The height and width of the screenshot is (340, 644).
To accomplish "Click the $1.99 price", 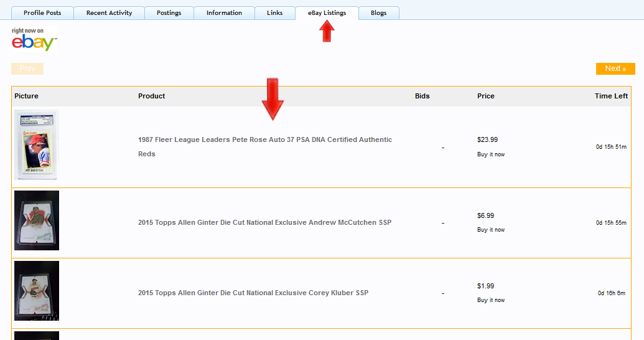I will [485, 286].
